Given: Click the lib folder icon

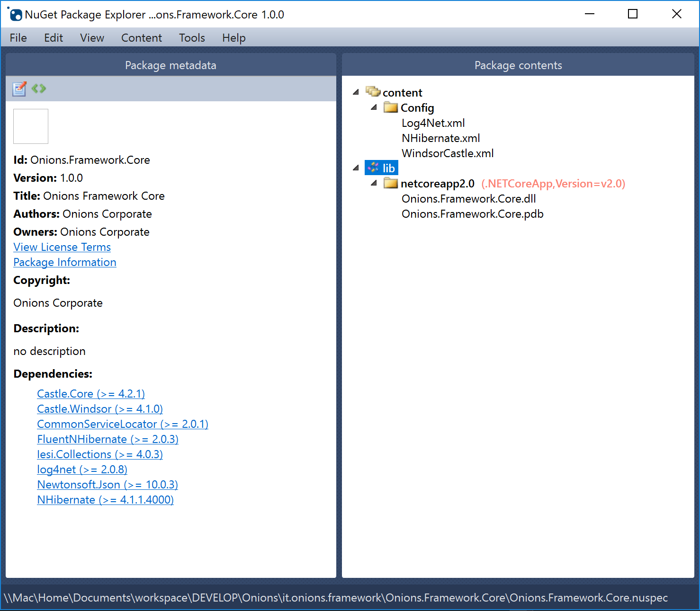Looking at the screenshot, I should (373, 168).
